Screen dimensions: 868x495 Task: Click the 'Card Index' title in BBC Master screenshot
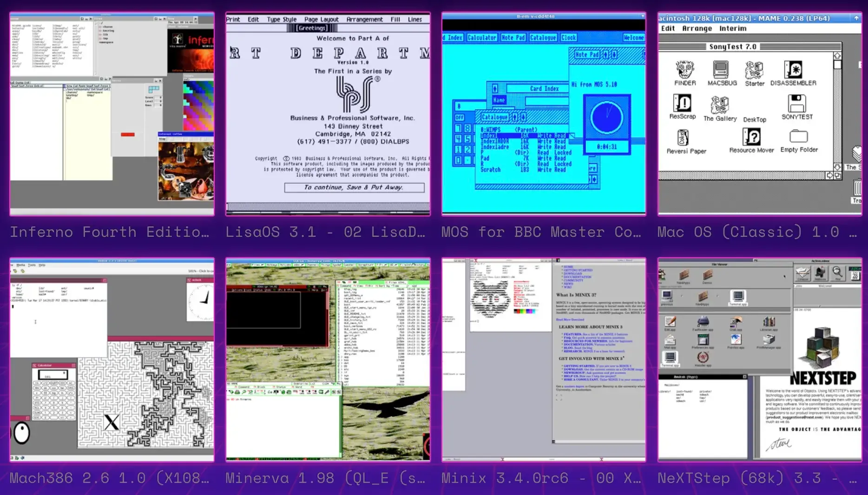545,89
